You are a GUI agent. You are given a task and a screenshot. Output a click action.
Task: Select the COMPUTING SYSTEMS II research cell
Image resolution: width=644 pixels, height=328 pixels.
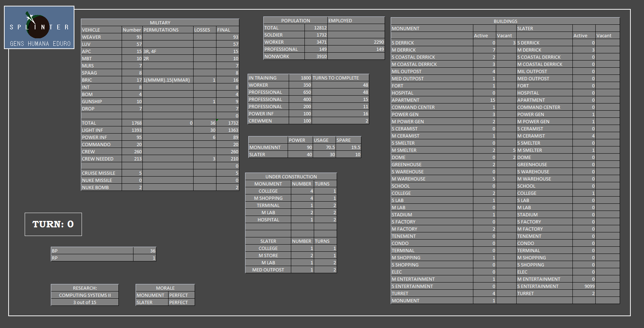pyautogui.click(x=85, y=295)
